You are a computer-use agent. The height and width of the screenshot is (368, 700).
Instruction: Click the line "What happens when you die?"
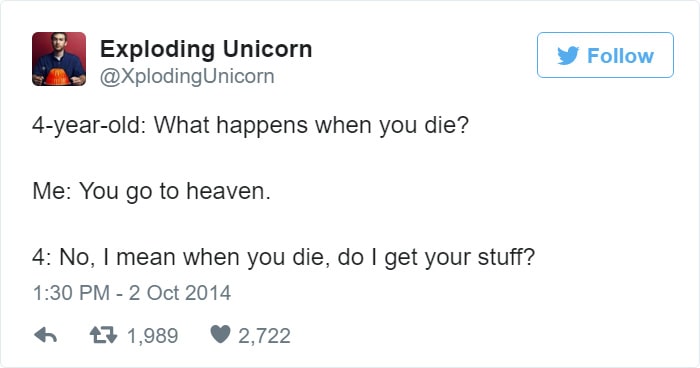click(x=312, y=125)
